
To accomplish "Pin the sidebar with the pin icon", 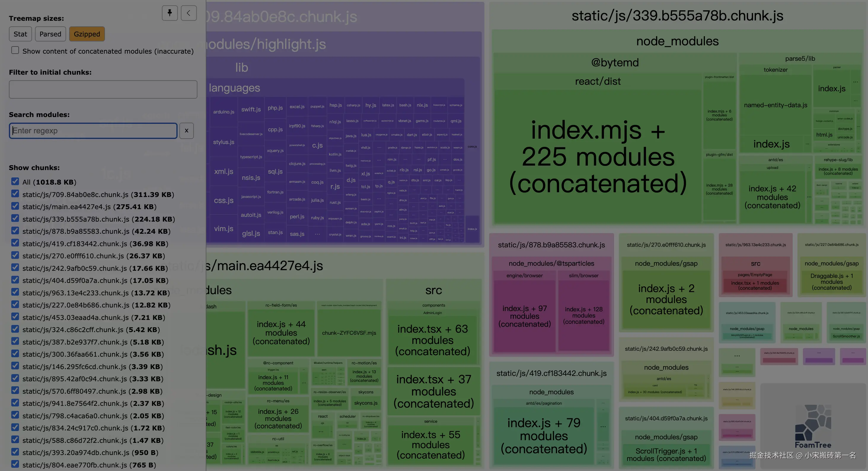I will (170, 13).
